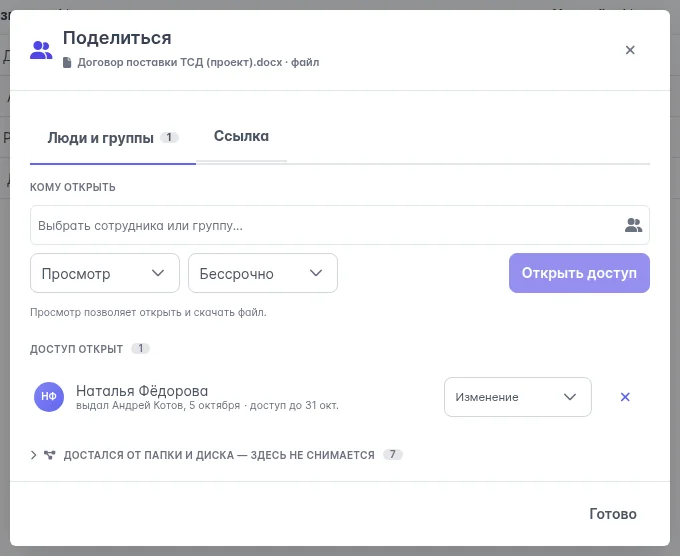This screenshot has height=556, width=680.
Task: Close the Поделиться dialog
Action: click(630, 50)
